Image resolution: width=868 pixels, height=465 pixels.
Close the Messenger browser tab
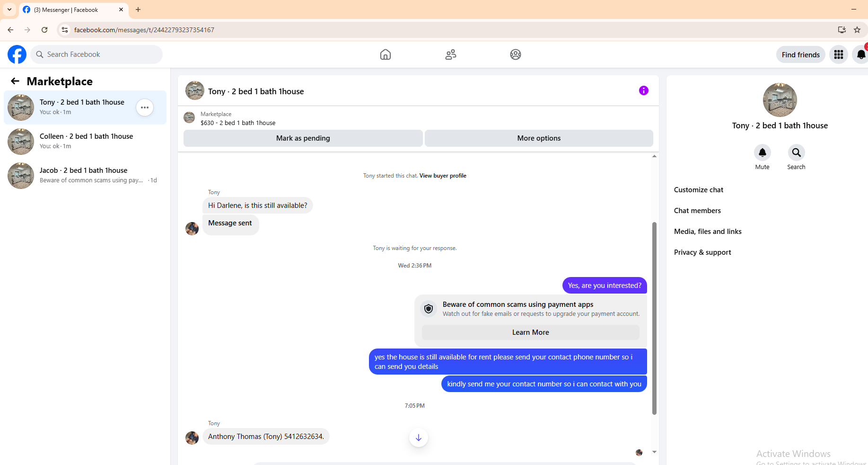pos(121,9)
